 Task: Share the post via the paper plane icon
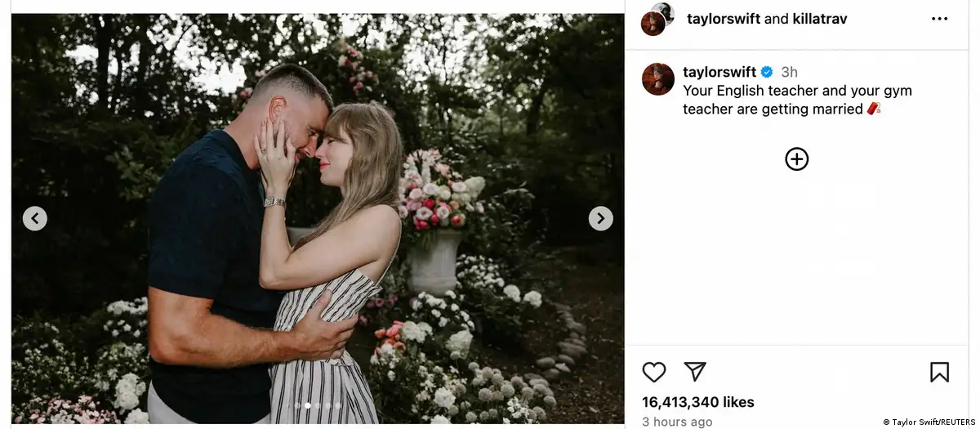tap(694, 372)
